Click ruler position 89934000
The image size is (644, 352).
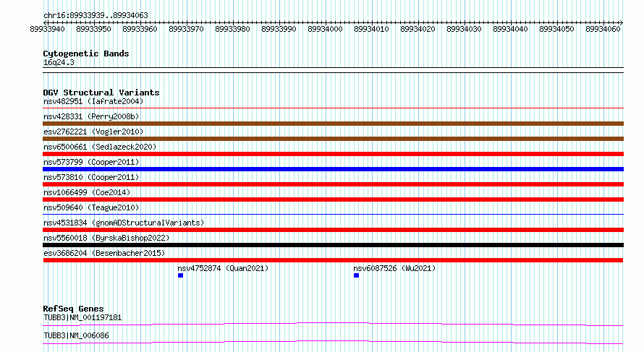tap(325, 29)
